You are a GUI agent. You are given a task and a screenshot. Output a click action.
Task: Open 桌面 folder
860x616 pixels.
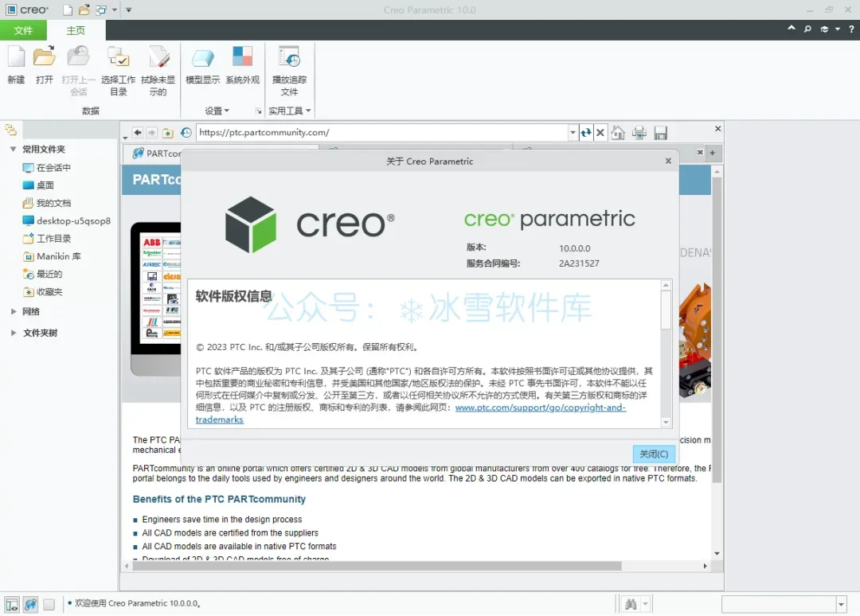pyautogui.click(x=38, y=185)
